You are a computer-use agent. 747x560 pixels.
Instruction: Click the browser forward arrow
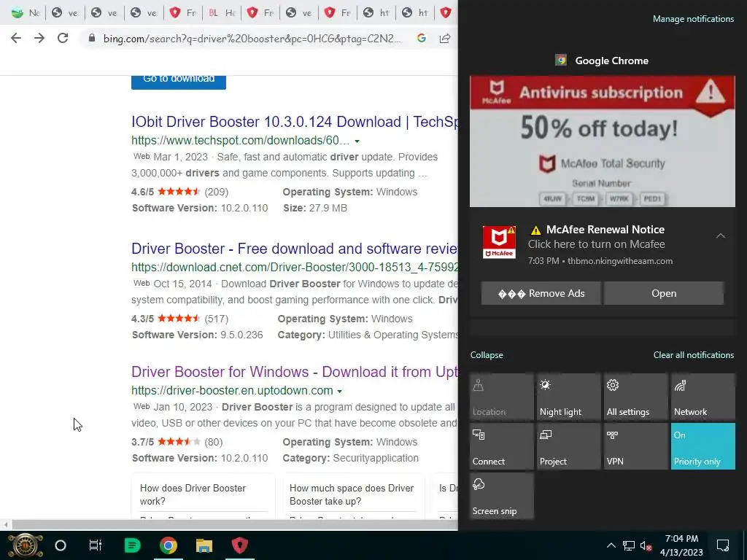point(39,38)
